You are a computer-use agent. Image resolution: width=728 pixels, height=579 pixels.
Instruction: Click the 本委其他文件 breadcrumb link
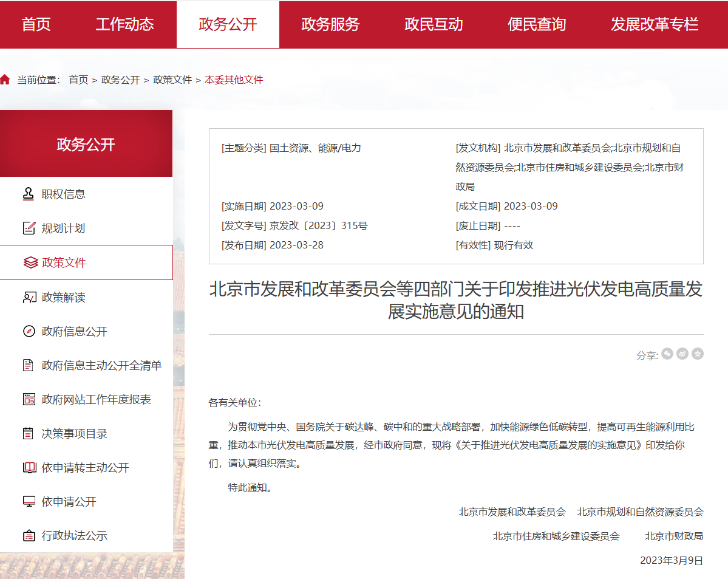click(234, 80)
